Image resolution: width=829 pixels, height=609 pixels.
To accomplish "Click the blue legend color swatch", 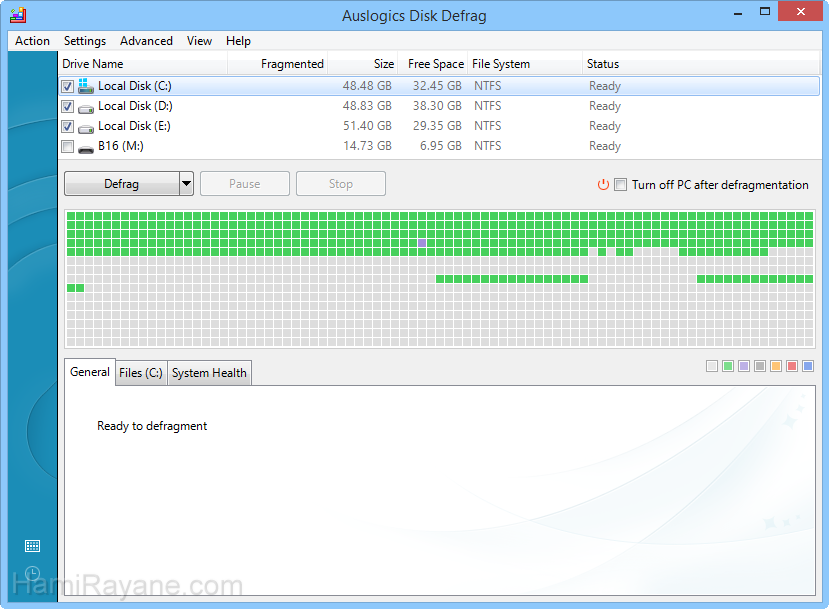I will click(808, 366).
